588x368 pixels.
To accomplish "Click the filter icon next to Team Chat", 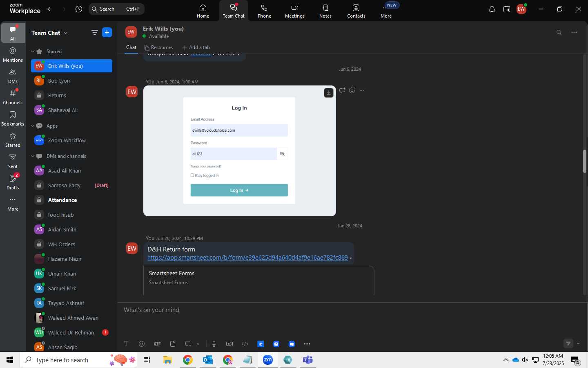I will 94,33.
